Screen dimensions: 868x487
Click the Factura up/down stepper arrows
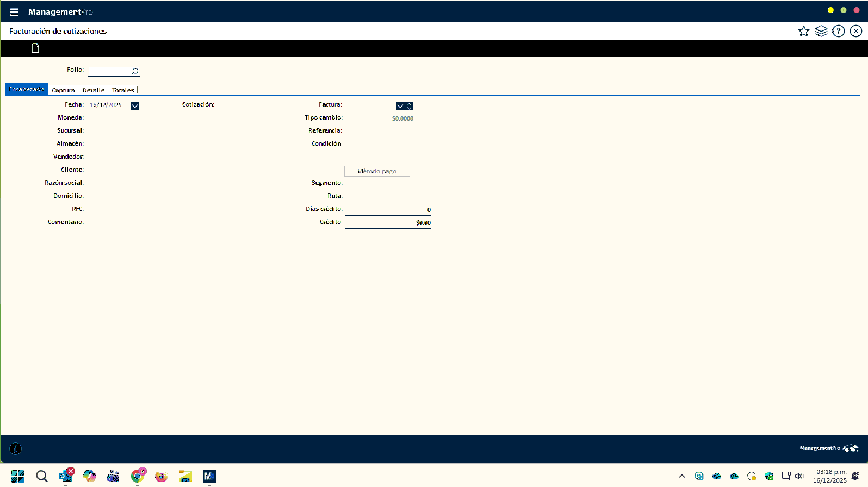(x=410, y=106)
